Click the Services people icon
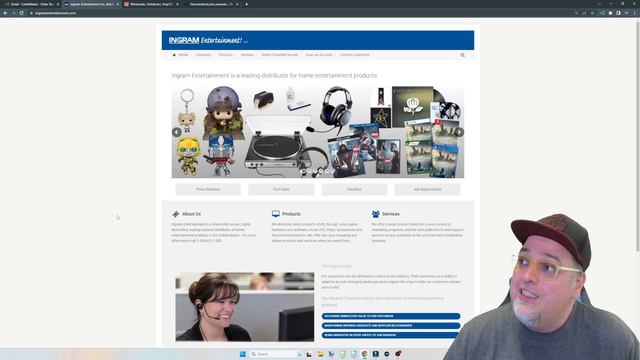Viewport: 640px width, 360px height. [x=376, y=214]
